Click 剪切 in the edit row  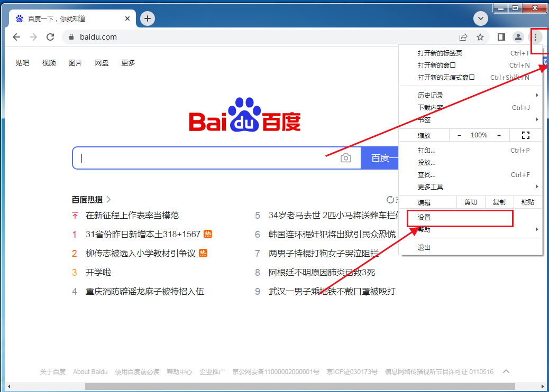pyautogui.click(x=471, y=202)
